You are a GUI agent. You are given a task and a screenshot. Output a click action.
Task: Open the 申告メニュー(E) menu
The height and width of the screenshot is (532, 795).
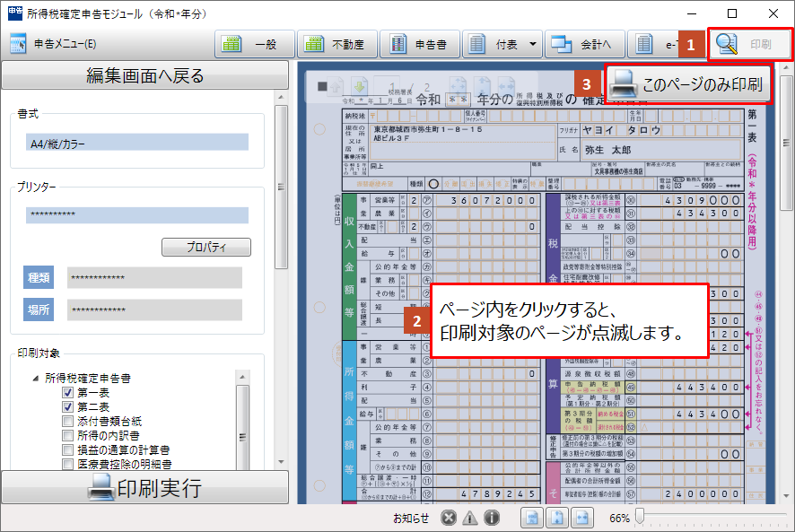point(53,44)
